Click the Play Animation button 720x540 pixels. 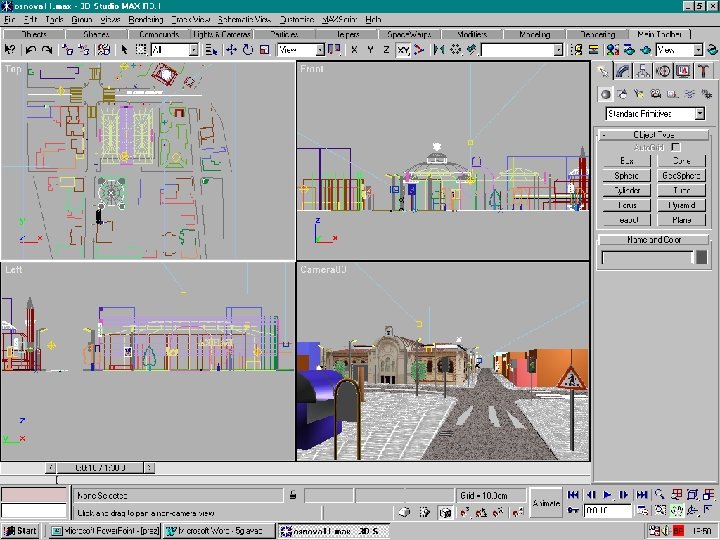click(x=607, y=494)
